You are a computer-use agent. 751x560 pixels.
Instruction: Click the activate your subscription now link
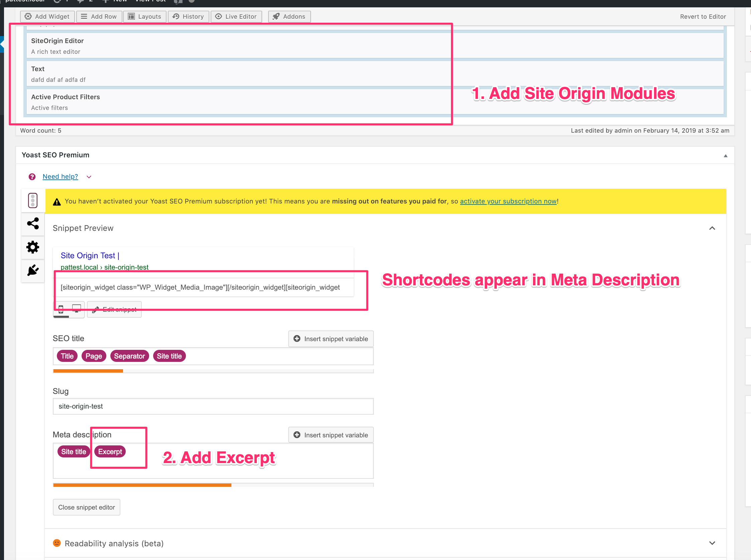pos(508,201)
